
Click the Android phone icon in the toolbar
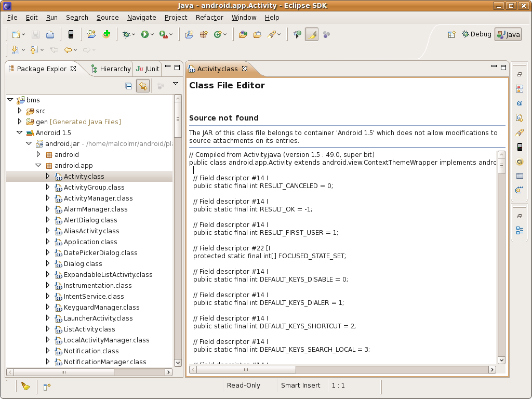[71, 34]
